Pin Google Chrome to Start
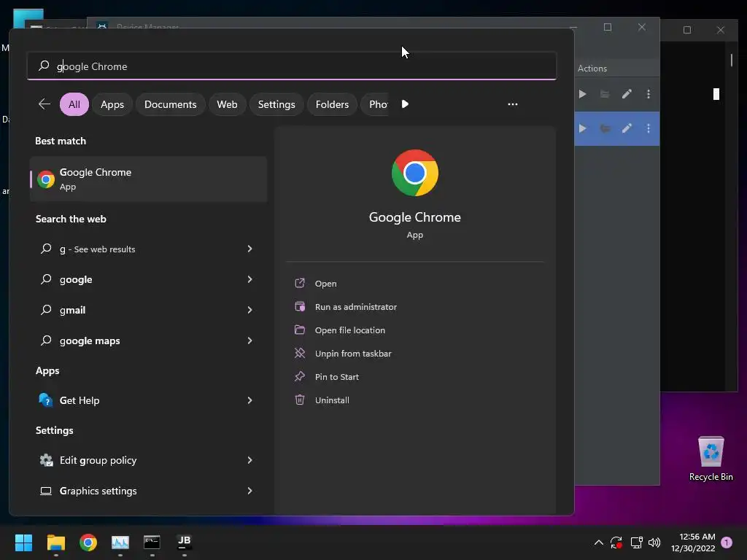Viewport: 747px width, 560px height. [337, 377]
